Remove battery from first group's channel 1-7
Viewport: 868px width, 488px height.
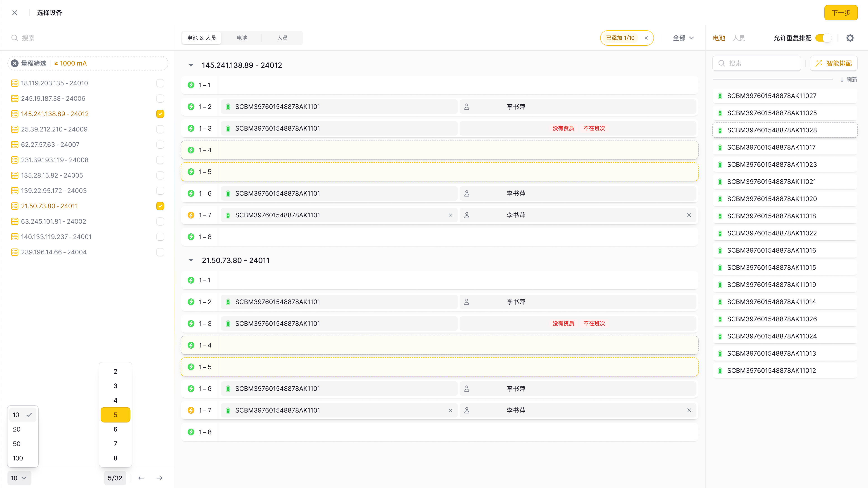coord(451,215)
